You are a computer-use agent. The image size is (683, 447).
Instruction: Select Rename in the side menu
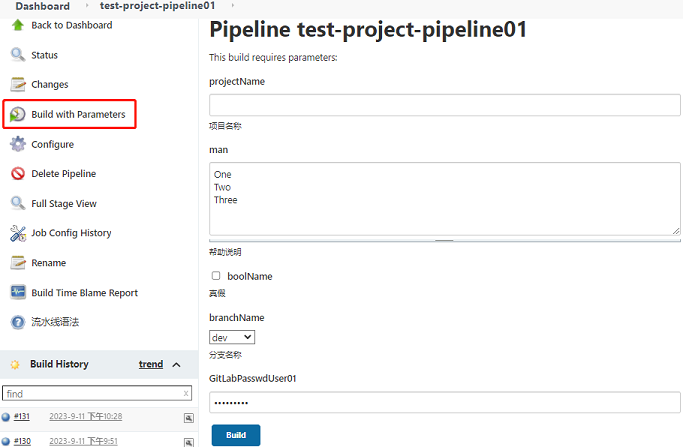48,263
